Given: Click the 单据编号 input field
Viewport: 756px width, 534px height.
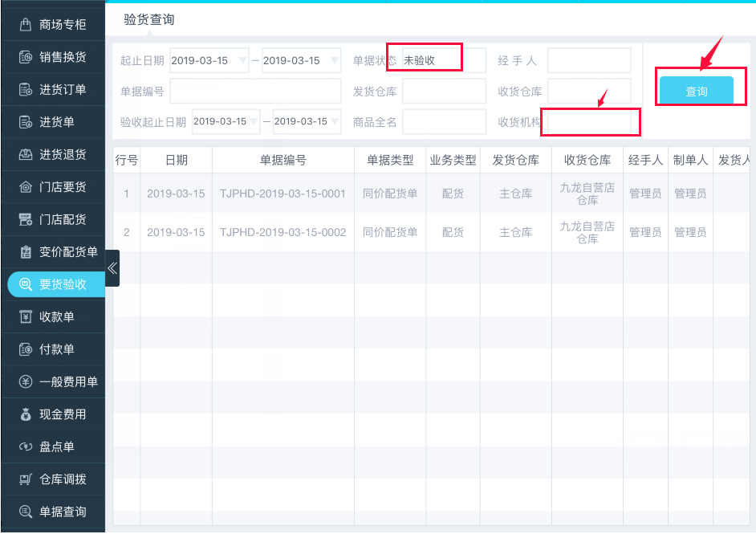Looking at the screenshot, I should click(255, 92).
